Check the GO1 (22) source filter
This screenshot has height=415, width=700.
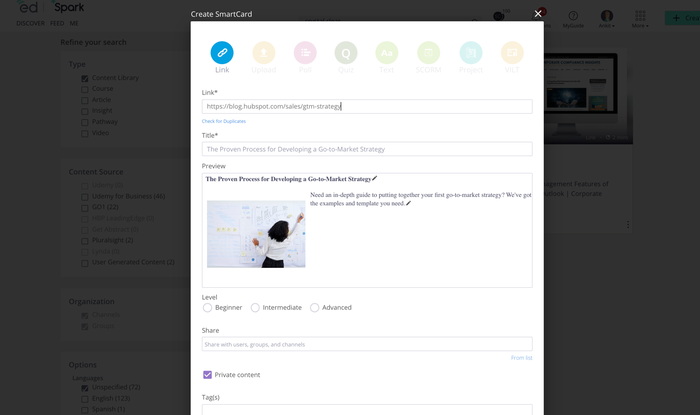[85, 208]
